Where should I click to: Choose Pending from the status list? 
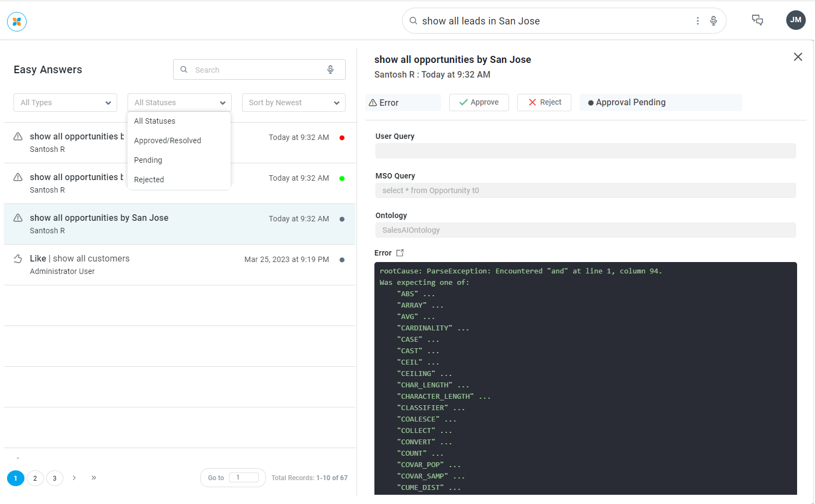(x=148, y=160)
